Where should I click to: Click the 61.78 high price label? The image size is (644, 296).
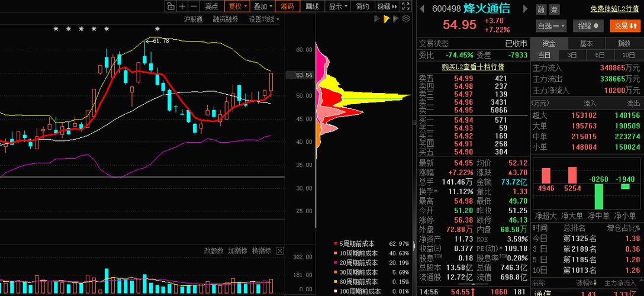[x=160, y=41]
